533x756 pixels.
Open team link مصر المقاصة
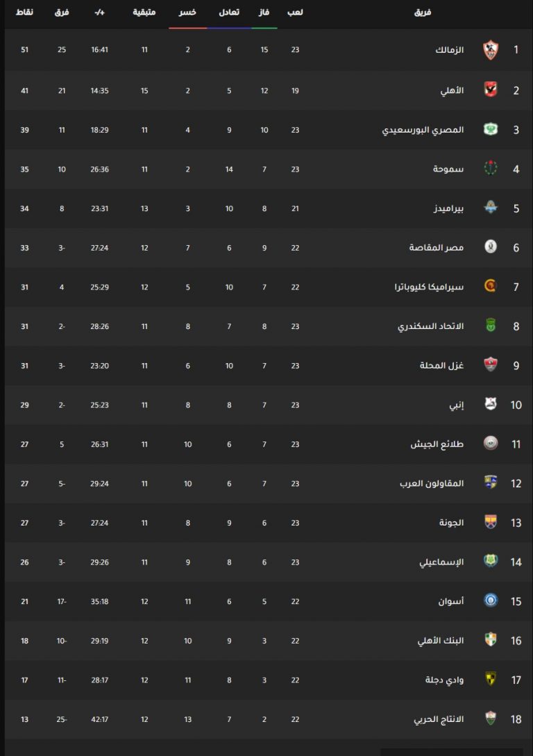(x=436, y=248)
